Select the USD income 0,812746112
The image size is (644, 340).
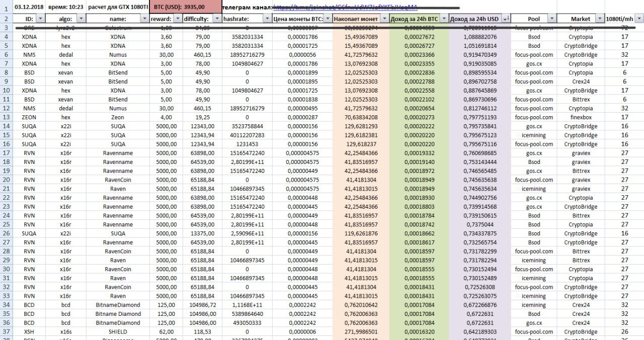point(479,108)
